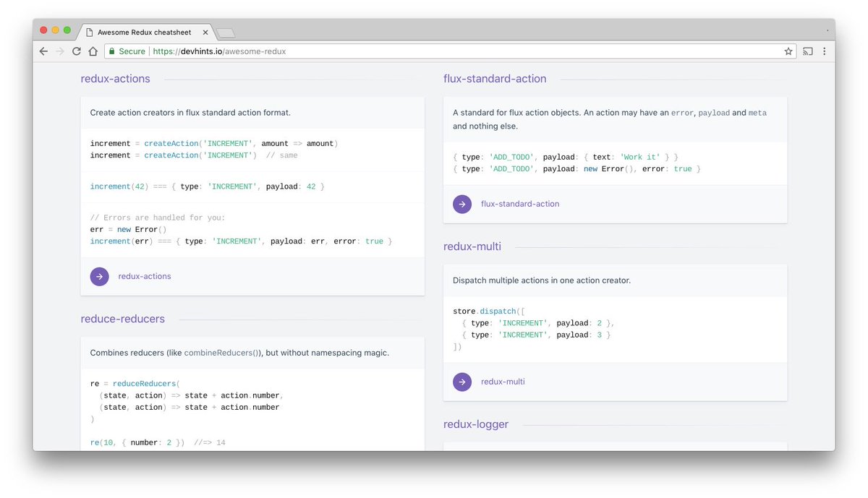The width and height of the screenshot is (868, 498).
Task: Click the green Secure padlock icon
Action: (x=111, y=51)
